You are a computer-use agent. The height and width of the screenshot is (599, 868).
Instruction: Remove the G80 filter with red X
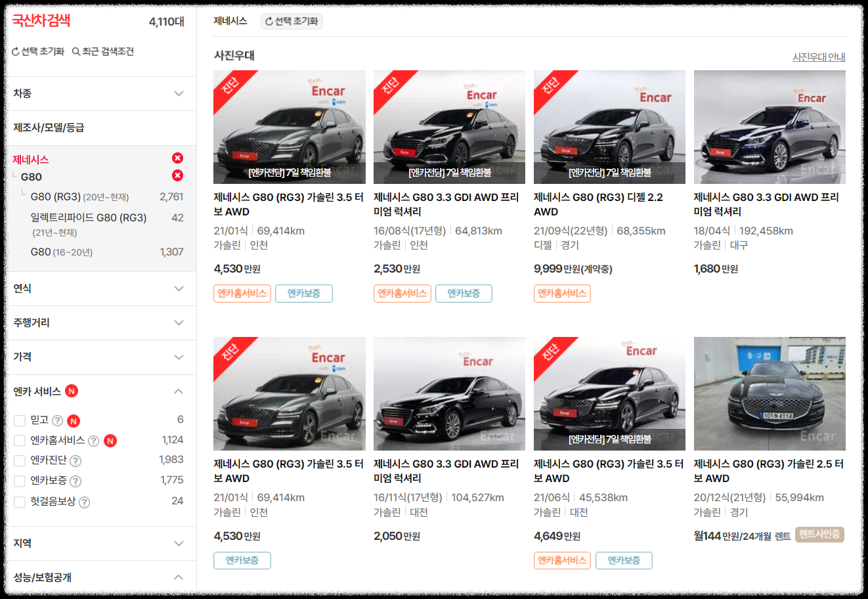[x=177, y=175]
